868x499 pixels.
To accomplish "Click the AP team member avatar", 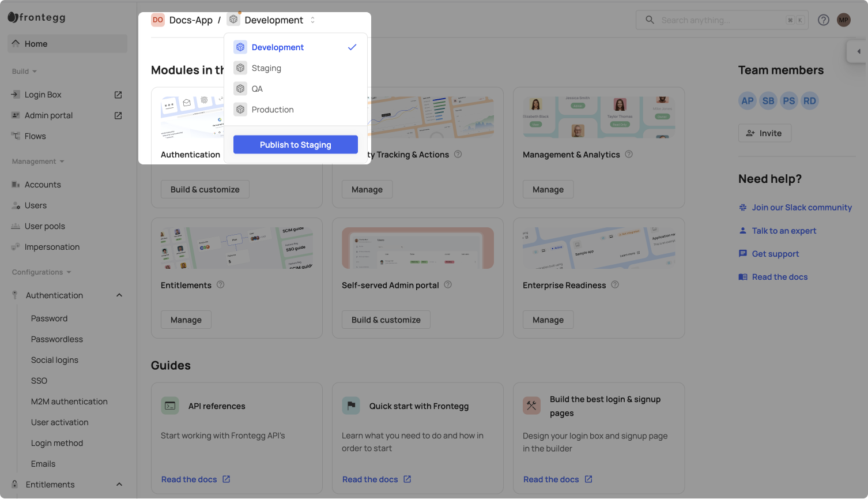I will (x=747, y=100).
